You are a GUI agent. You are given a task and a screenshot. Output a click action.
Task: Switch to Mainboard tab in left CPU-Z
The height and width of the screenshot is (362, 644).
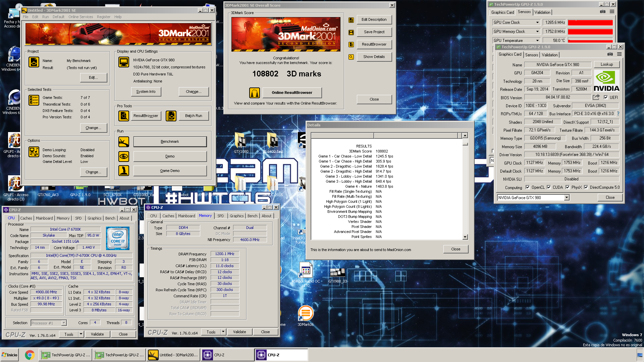tap(44, 218)
